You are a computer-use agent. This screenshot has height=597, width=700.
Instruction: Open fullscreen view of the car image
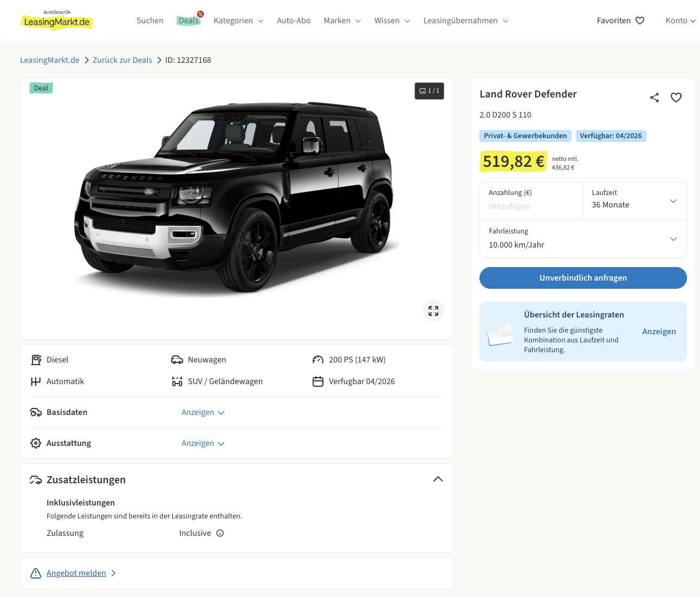[x=433, y=311]
